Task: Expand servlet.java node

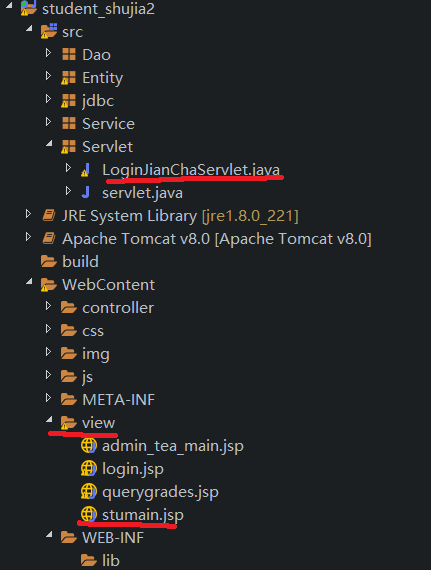Action: click(68, 191)
